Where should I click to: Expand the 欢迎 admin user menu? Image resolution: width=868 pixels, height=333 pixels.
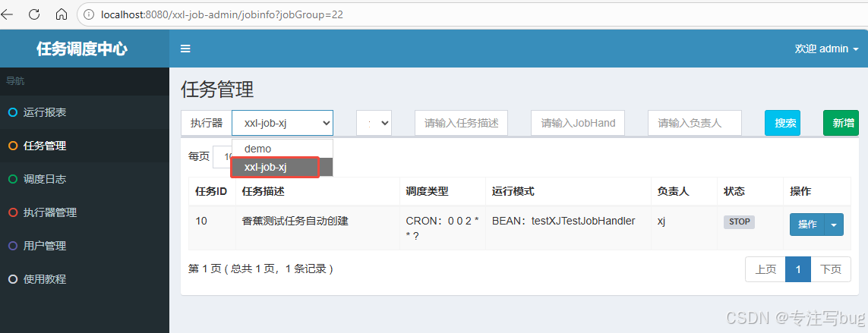[826, 49]
